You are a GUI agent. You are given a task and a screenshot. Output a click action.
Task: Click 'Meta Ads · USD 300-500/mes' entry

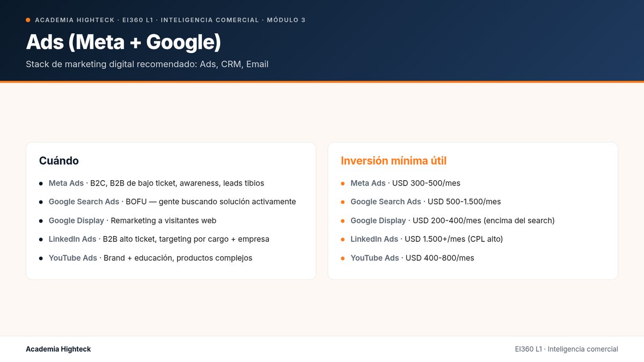(x=405, y=183)
